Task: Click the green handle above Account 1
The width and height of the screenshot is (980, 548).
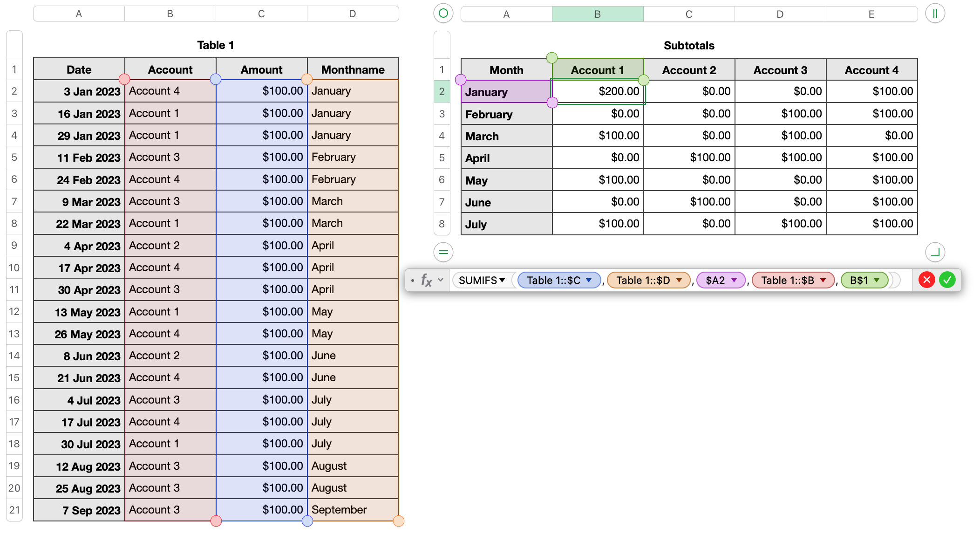Action: [552, 58]
